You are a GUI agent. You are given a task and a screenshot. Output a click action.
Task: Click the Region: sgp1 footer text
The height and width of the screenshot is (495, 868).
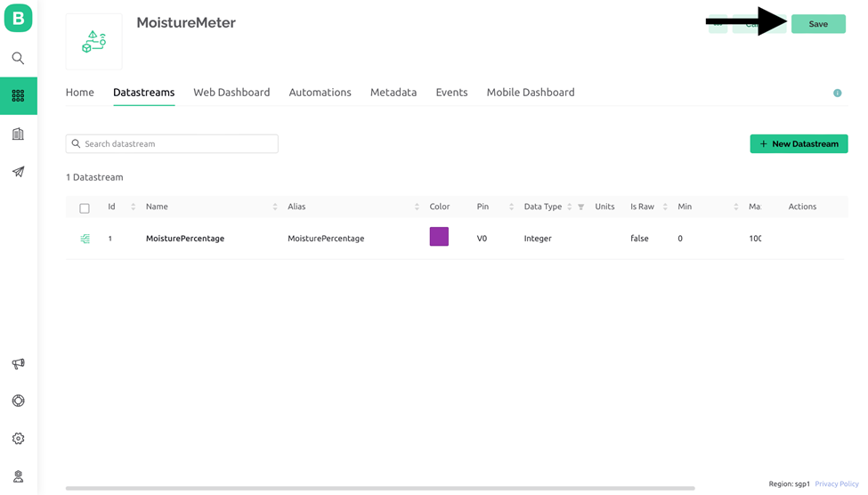(x=789, y=484)
